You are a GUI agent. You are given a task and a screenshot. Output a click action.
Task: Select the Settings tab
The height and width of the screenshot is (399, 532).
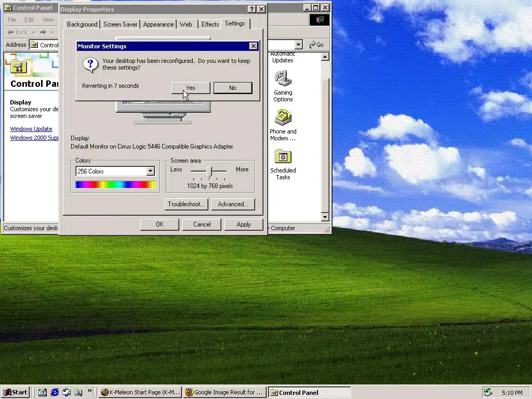[235, 23]
